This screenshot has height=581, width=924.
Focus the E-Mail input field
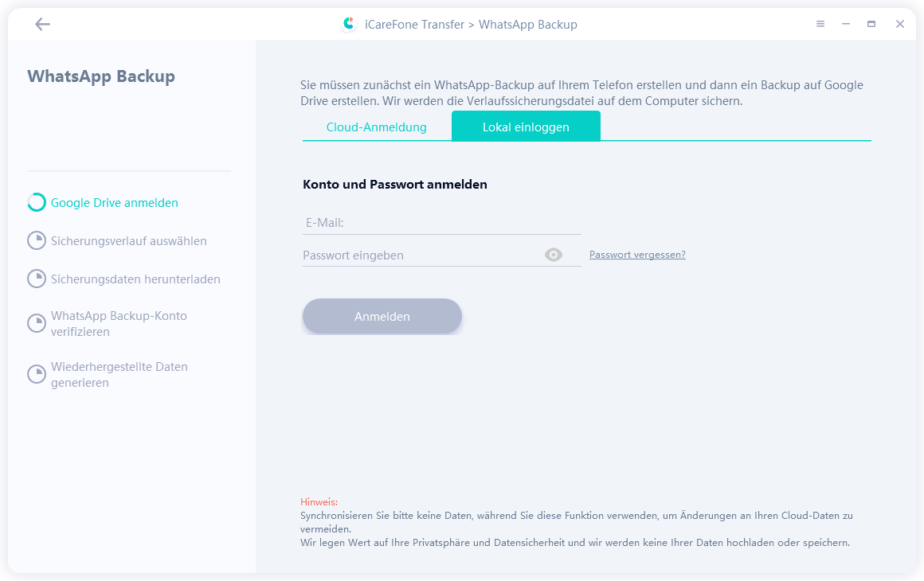click(441, 223)
